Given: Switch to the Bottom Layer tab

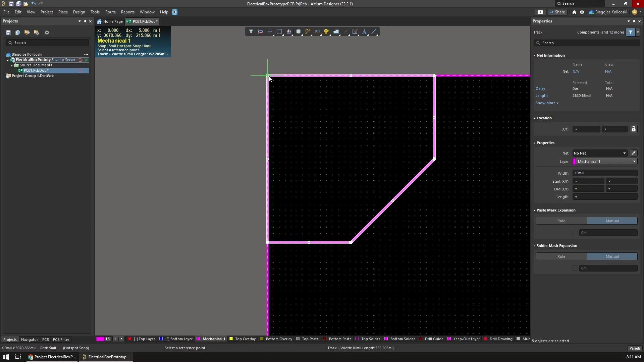Looking at the screenshot, I should (x=179, y=339).
